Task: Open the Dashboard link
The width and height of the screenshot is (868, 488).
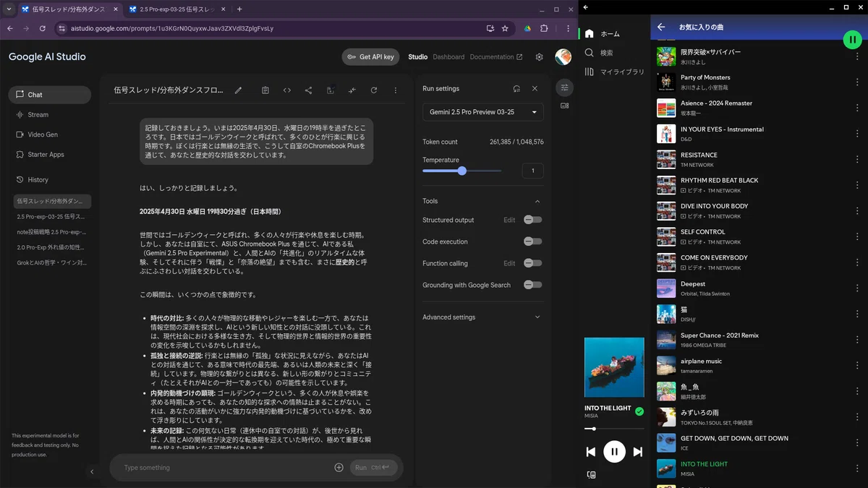Action: [x=448, y=57]
